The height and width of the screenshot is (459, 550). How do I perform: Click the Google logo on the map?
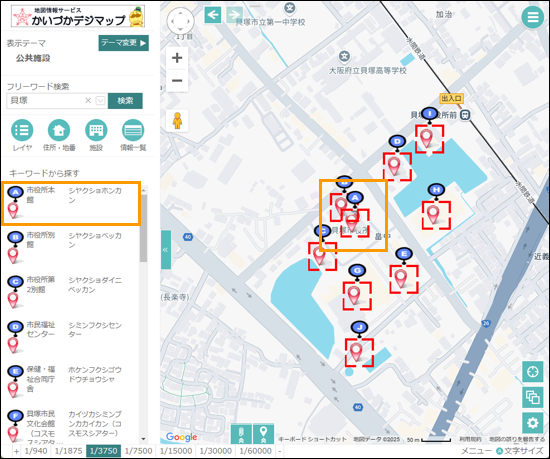pos(181,437)
